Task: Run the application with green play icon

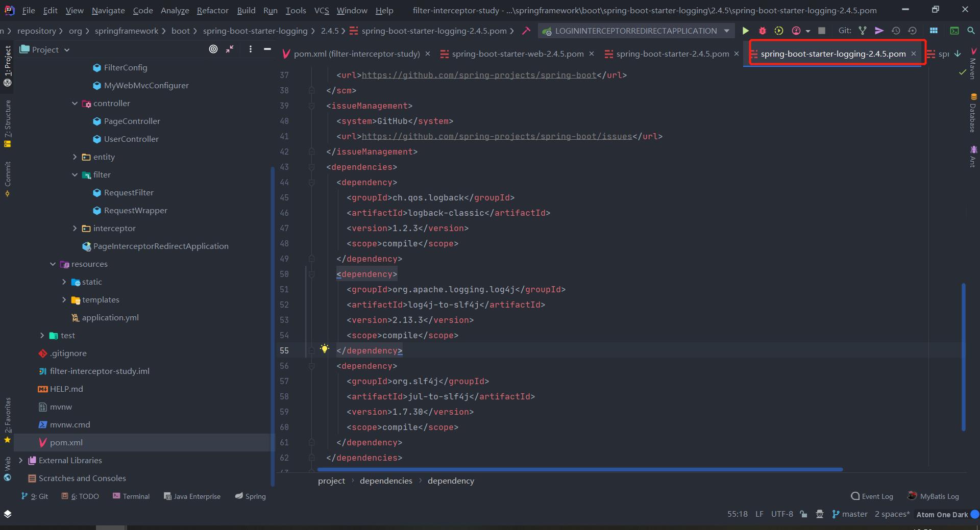Action: pos(745,31)
